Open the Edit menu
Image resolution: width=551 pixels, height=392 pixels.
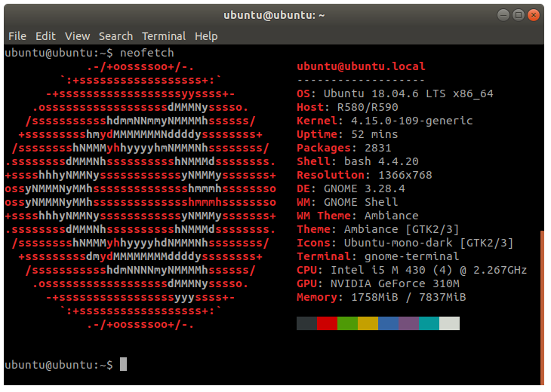pyautogui.click(x=45, y=36)
